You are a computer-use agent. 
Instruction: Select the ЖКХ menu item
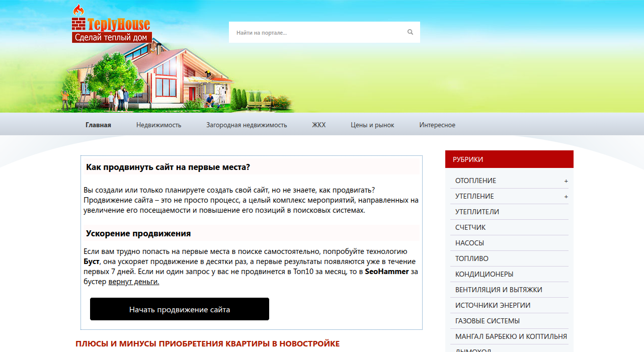pyautogui.click(x=318, y=125)
